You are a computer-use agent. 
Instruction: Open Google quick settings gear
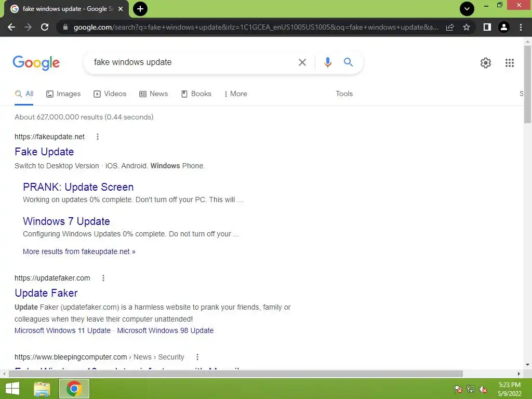tap(486, 63)
